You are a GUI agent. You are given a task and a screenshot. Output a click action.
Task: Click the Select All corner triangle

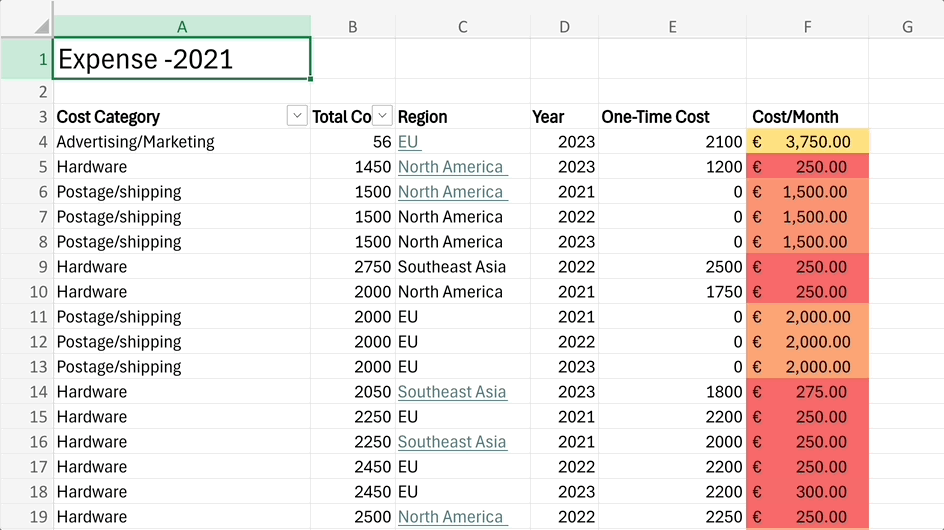tap(40, 26)
